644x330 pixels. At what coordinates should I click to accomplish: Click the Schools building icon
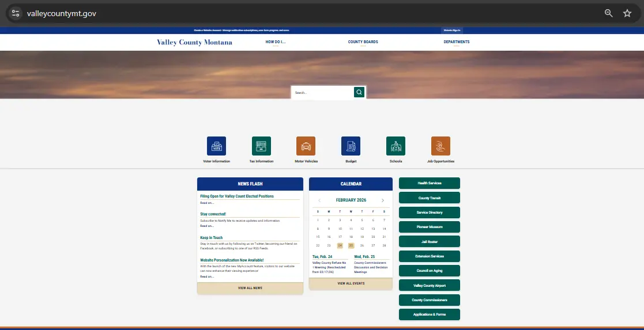(396, 146)
